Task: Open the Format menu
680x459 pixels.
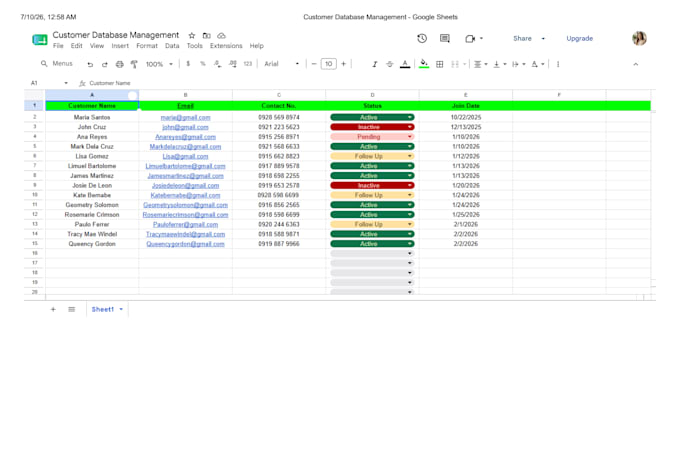Action: click(147, 46)
